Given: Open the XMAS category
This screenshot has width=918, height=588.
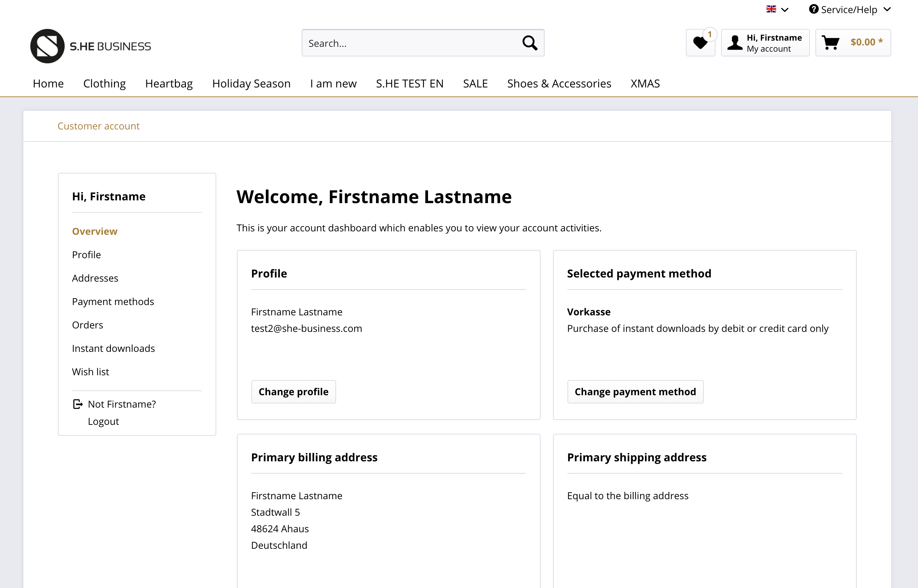Looking at the screenshot, I should click(645, 83).
